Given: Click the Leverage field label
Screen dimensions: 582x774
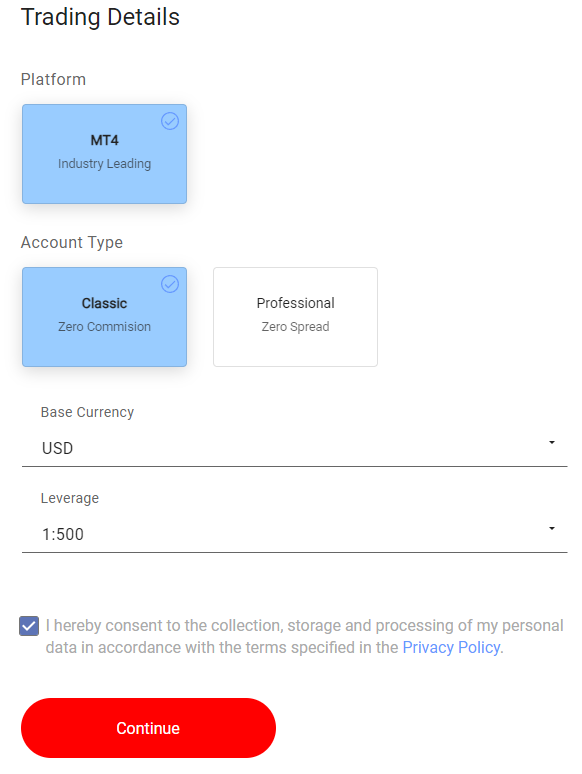Looking at the screenshot, I should tap(70, 498).
